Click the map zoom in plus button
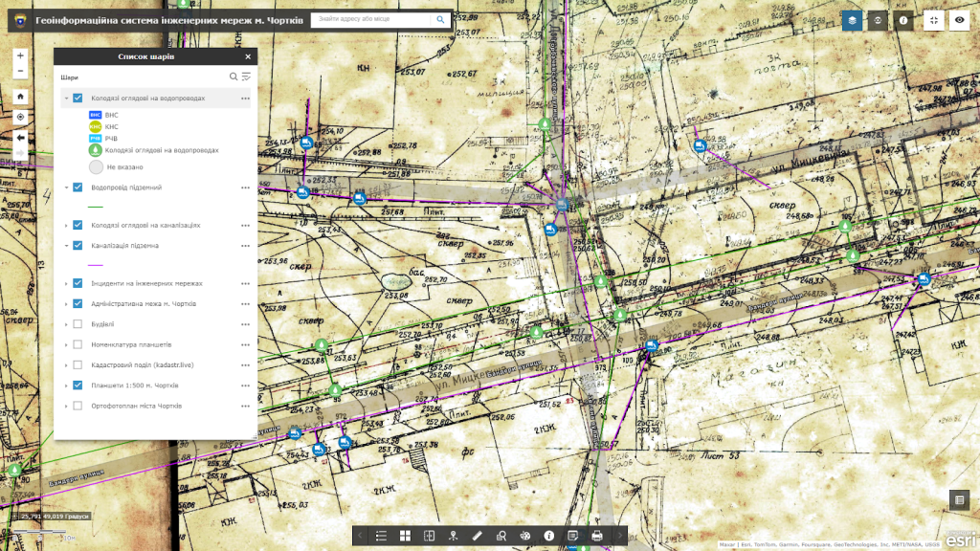The image size is (980, 551). (20, 55)
